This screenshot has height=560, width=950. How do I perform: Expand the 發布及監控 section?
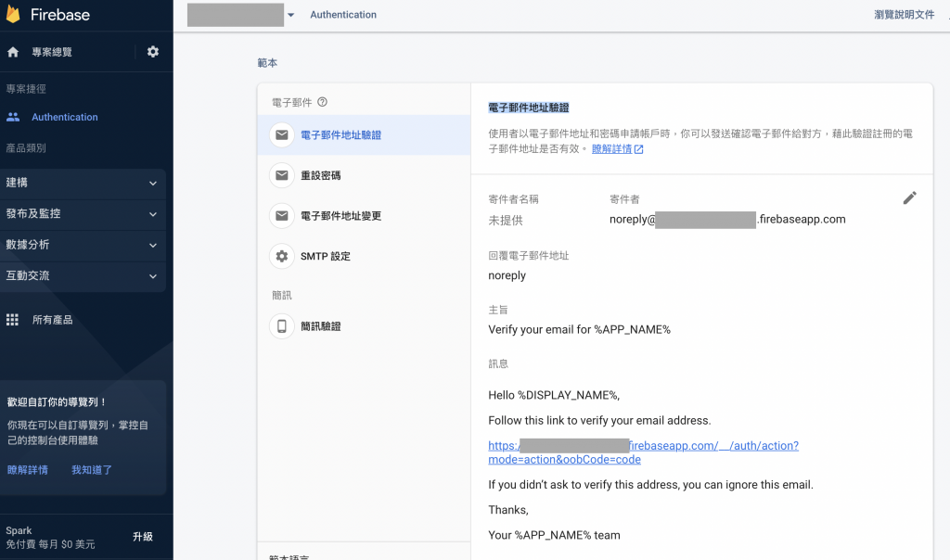[83, 213]
